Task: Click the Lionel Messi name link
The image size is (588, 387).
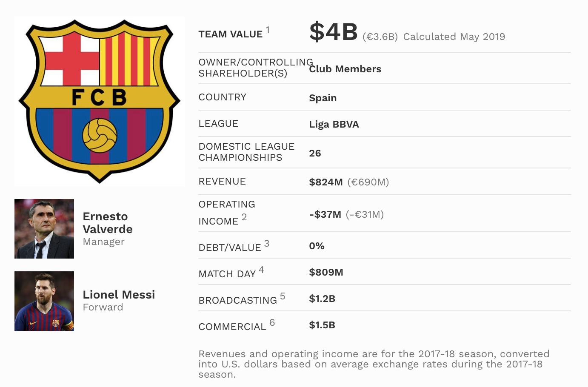Action: 119,295
